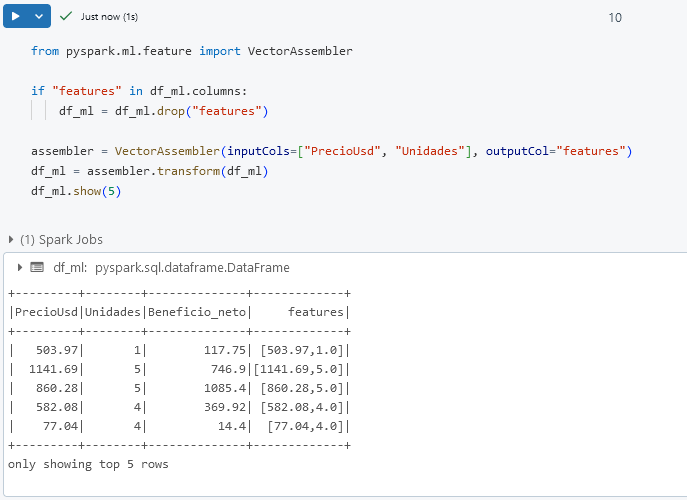
Task: Expand the Spark Jobs section arrow
Action: pyautogui.click(x=11, y=240)
